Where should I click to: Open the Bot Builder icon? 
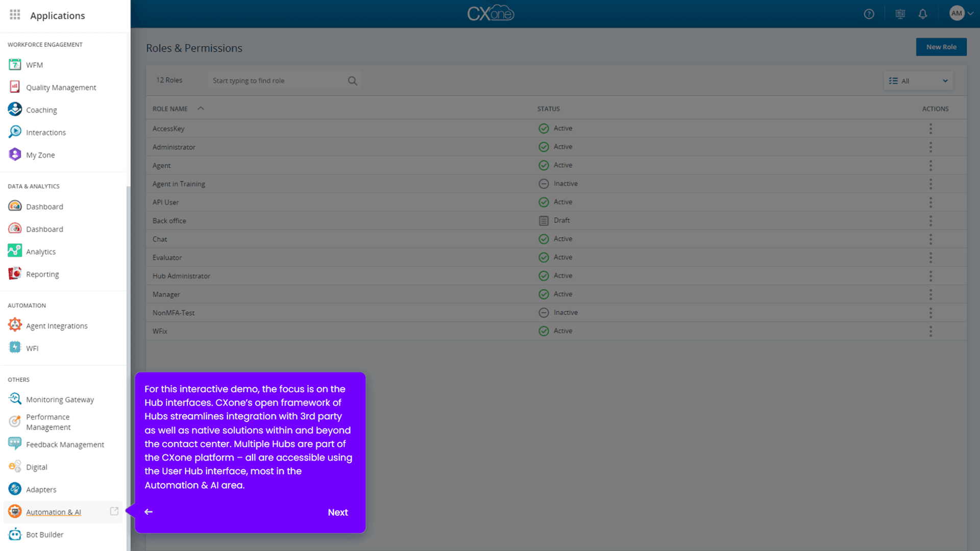click(15, 534)
